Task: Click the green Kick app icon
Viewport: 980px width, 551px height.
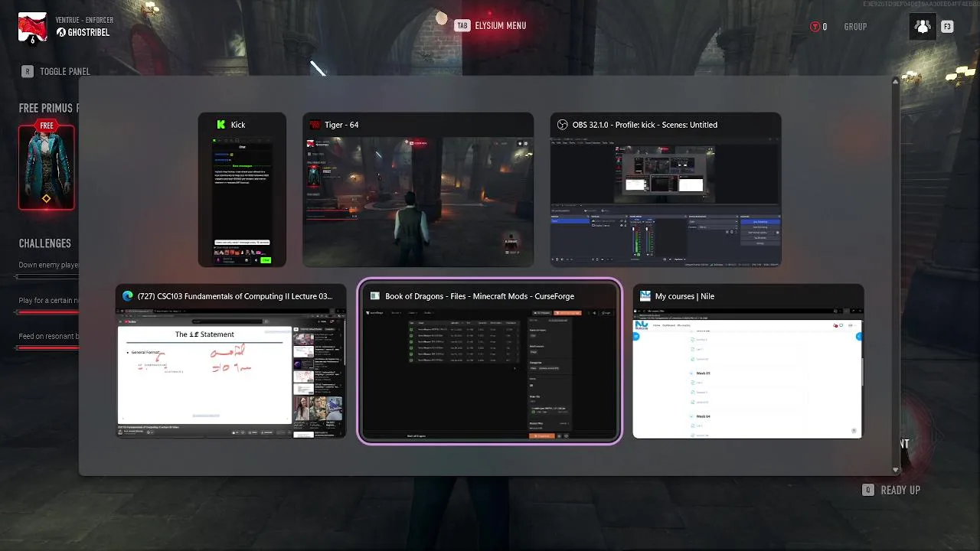Action: pyautogui.click(x=220, y=125)
